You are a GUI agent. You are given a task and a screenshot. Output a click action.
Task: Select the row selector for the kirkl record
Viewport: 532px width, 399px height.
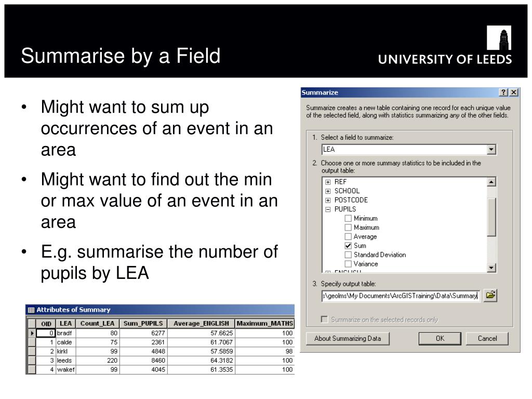pyautogui.click(x=32, y=352)
